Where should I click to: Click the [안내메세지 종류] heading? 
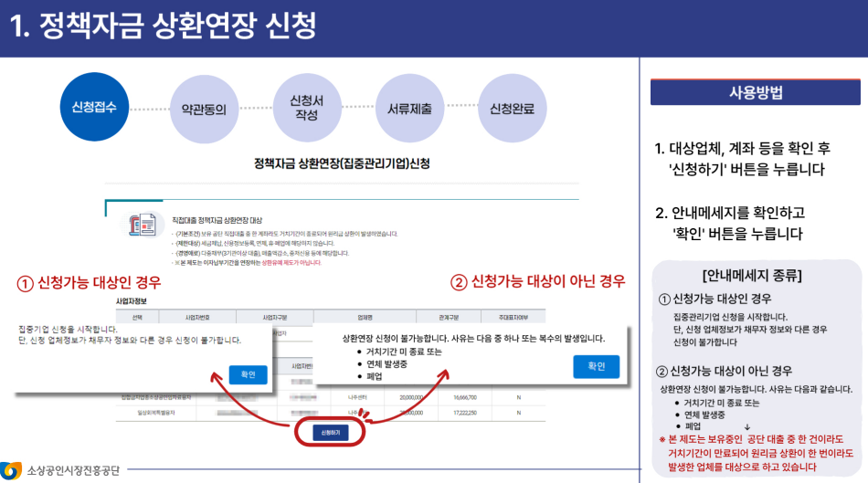[752, 276]
